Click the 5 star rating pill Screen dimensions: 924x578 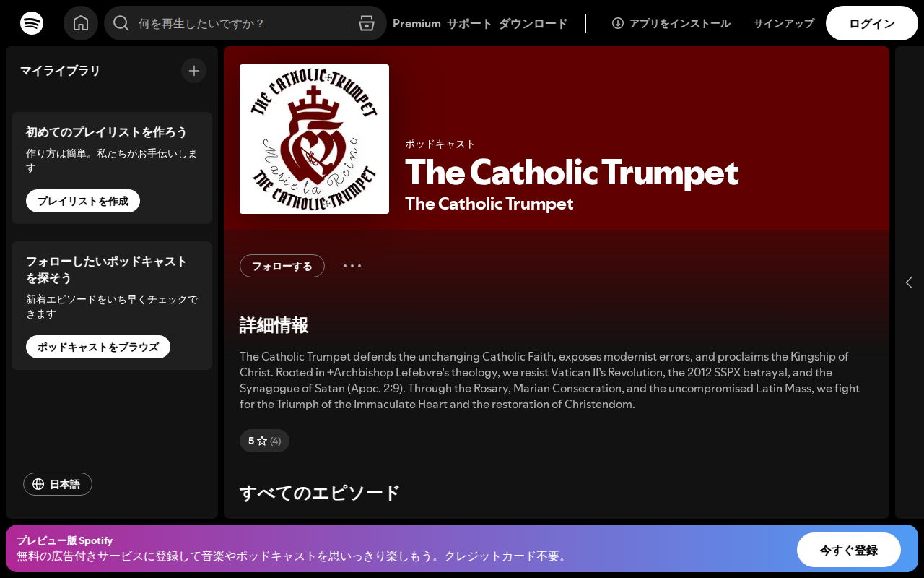[264, 441]
